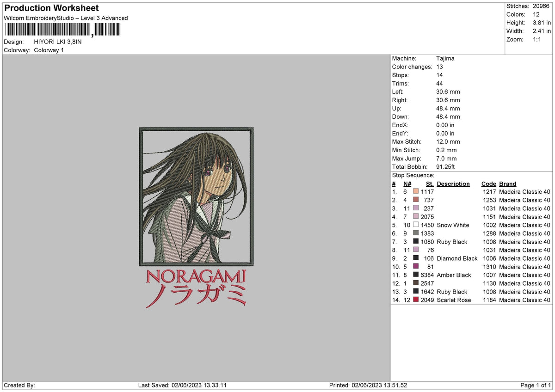
Task: Choose the pink swatch for 2075 stitches
Action: (416, 216)
